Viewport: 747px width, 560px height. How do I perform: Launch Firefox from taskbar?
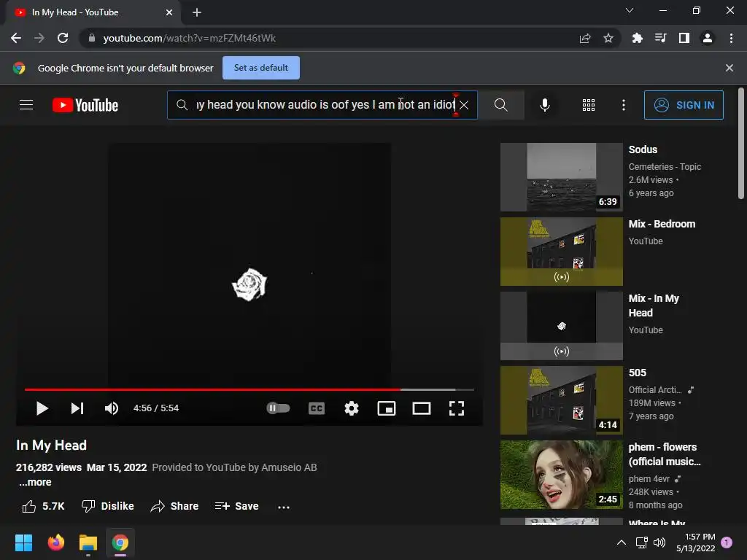coord(55,542)
